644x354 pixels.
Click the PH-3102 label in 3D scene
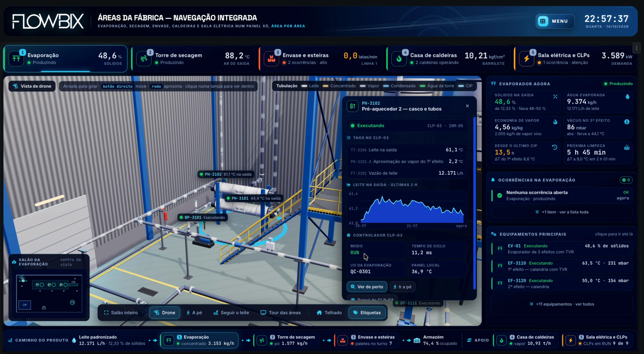[x=226, y=174]
